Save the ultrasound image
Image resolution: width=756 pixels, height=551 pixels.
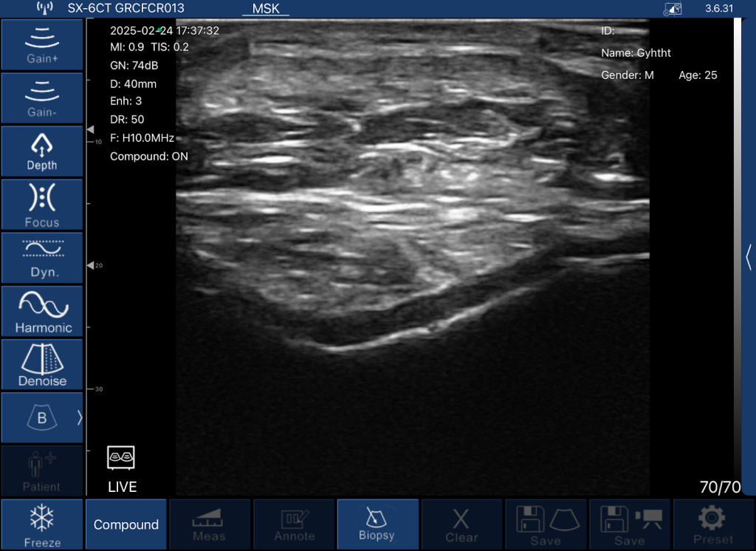coord(546,524)
